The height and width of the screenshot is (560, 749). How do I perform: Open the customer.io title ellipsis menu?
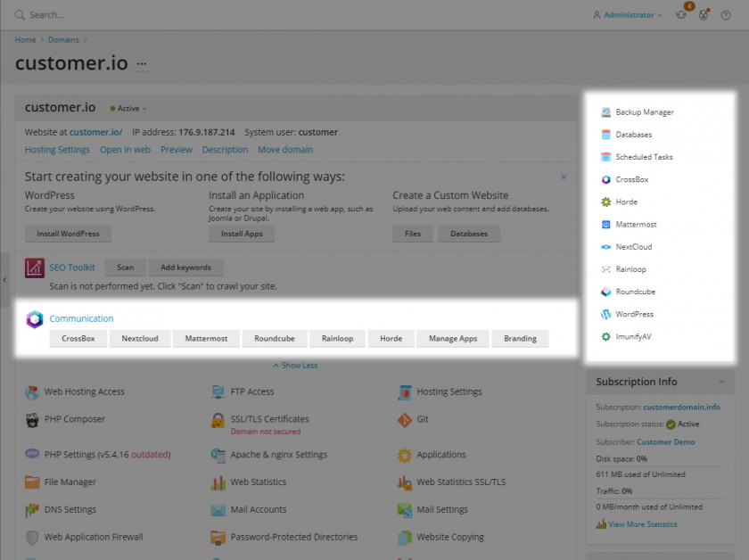click(x=142, y=63)
